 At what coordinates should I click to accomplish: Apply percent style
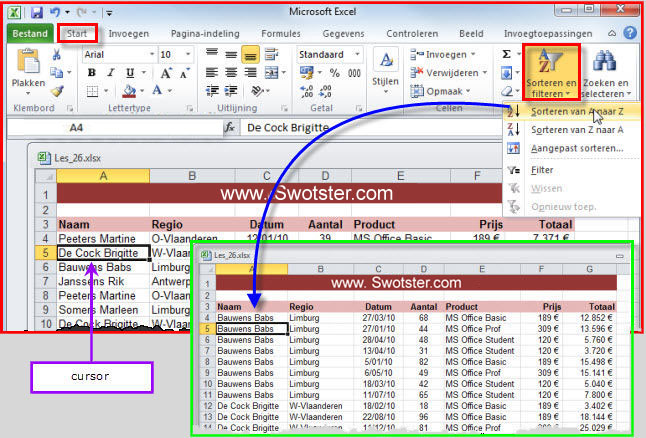pos(335,73)
